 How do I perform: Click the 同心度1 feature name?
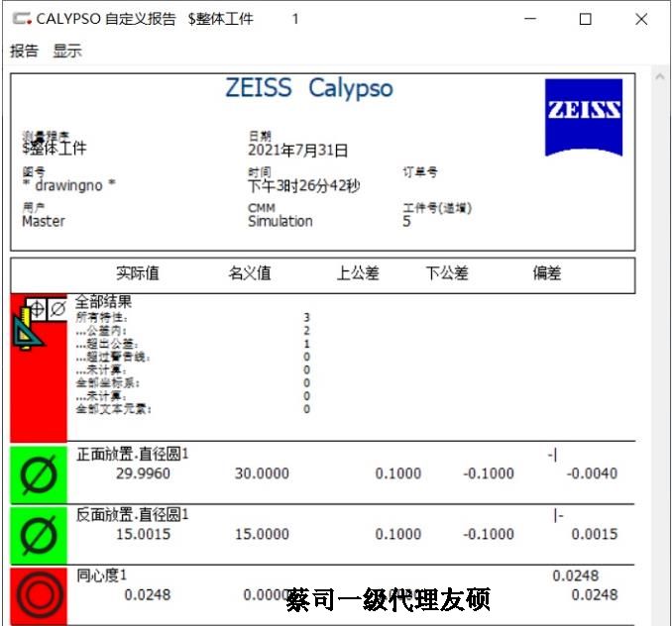coord(101,575)
